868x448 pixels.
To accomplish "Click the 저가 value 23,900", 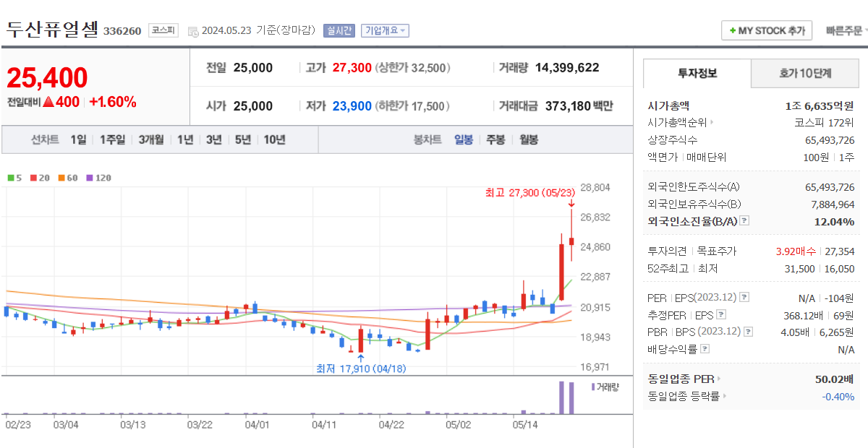I will tap(352, 106).
